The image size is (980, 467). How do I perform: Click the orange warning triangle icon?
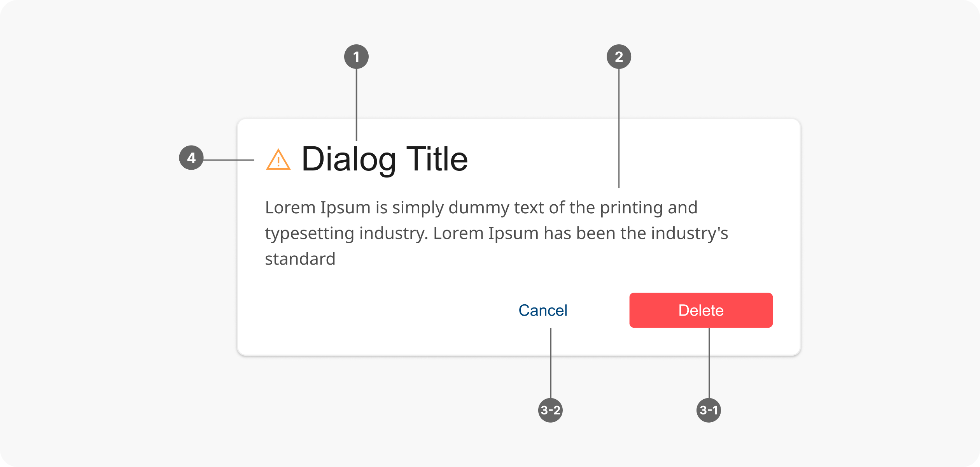coord(278,160)
